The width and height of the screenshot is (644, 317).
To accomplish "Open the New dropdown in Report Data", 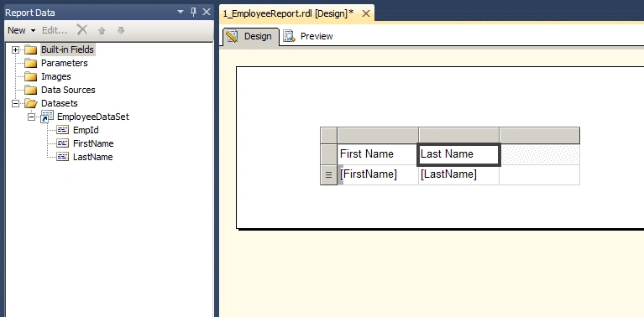I will pos(21,30).
